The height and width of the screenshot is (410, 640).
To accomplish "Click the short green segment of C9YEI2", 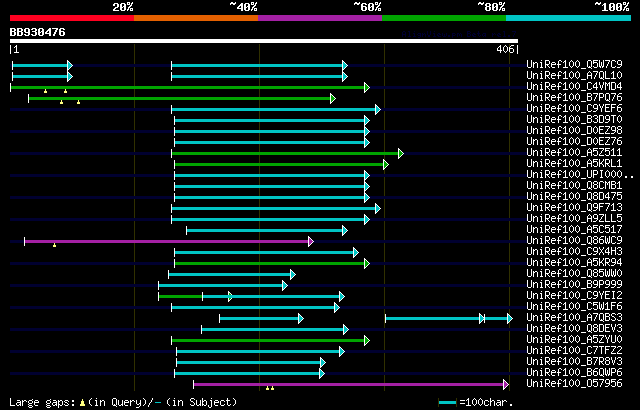I will point(180,297).
